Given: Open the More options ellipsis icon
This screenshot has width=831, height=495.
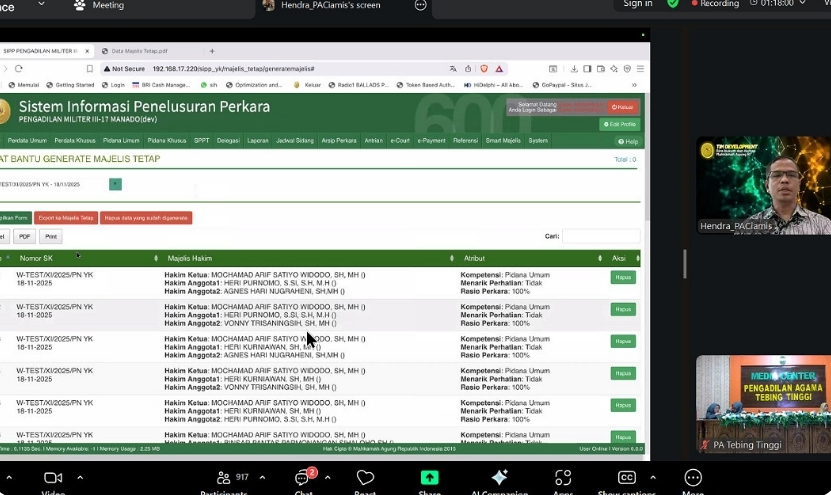Looking at the screenshot, I should [x=692, y=478].
